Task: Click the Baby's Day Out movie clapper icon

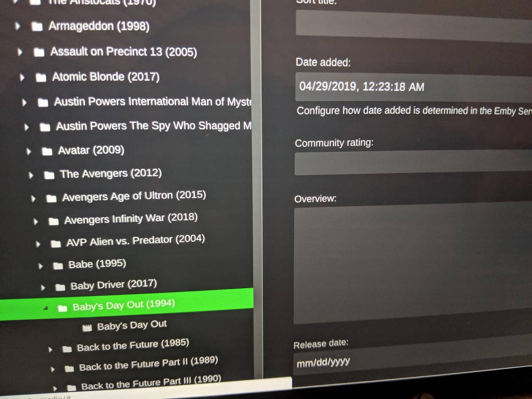Action: 87,328
